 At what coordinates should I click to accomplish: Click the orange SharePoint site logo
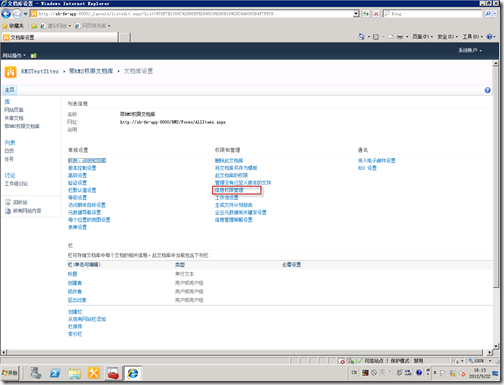tap(10, 72)
